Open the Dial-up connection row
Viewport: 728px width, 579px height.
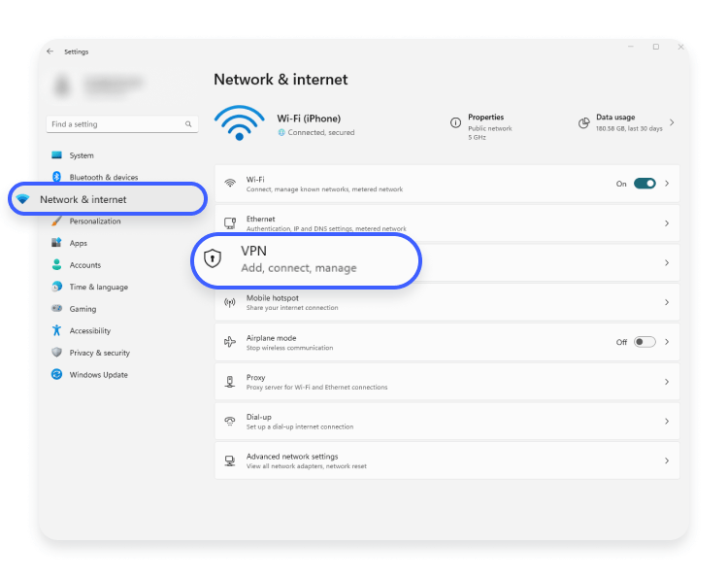click(447, 421)
